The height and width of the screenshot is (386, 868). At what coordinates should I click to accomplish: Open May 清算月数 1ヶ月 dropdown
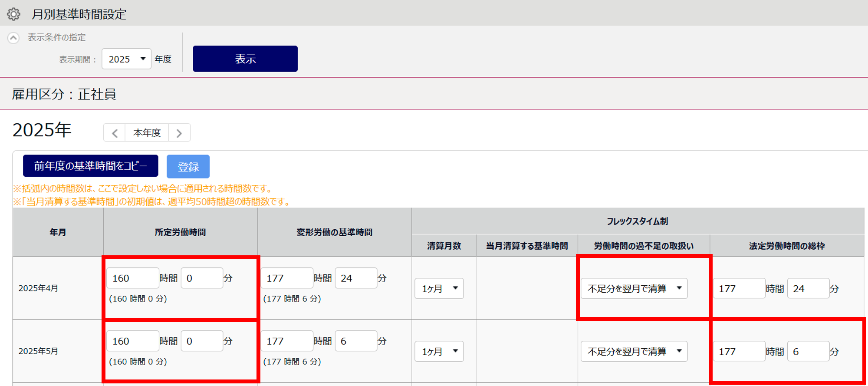[x=439, y=352]
